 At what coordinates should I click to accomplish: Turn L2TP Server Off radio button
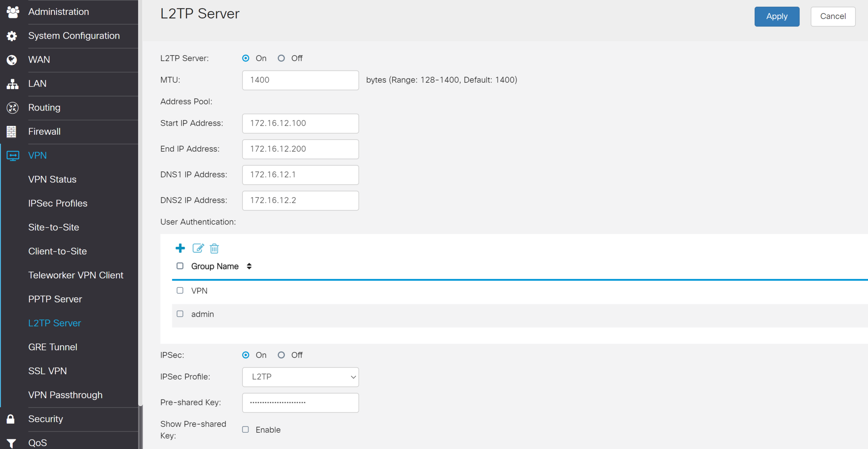281,58
